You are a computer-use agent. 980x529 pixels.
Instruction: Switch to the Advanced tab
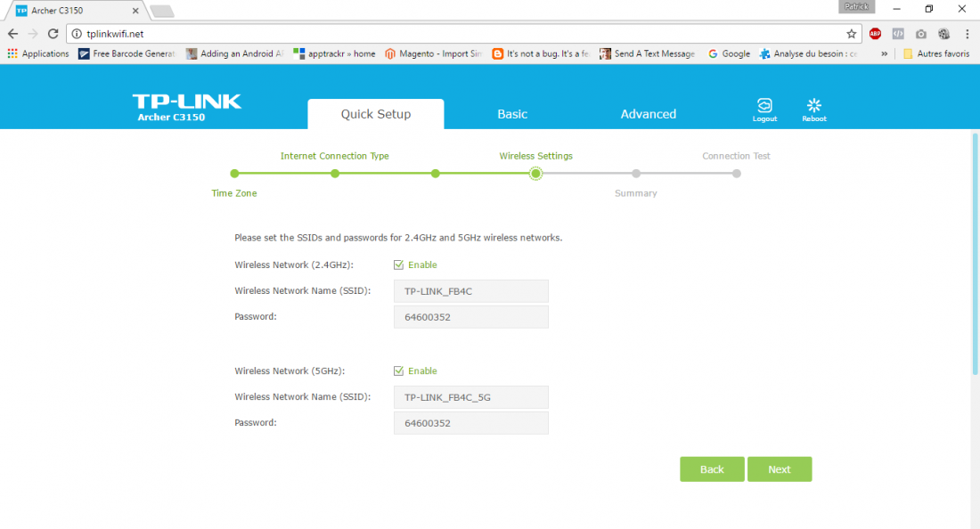pyautogui.click(x=648, y=114)
